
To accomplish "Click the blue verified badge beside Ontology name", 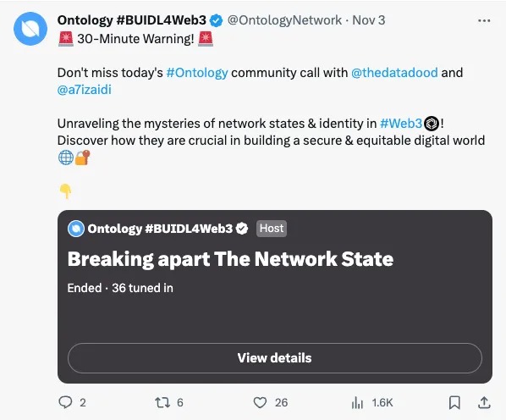I will (x=216, y=20).
